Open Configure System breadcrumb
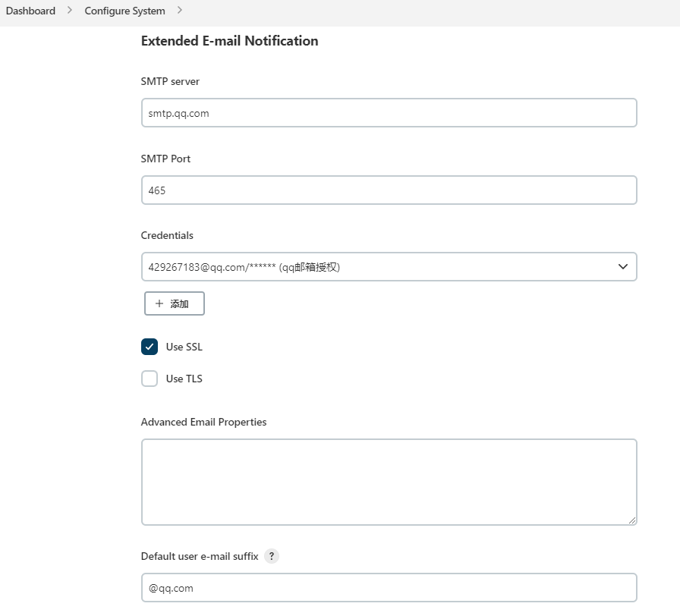This screenshot has height=616, width=680. point(124,11)
